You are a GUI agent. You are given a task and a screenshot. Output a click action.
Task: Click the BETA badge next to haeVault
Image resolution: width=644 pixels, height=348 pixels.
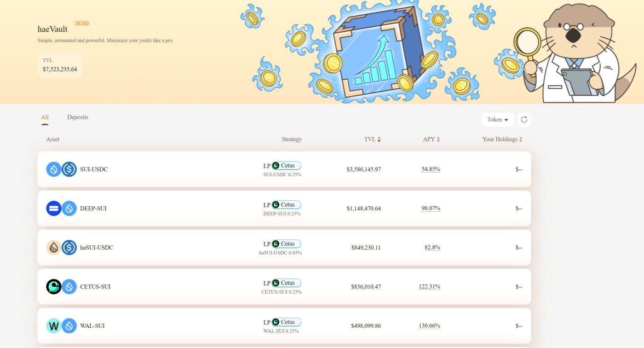pyautogui.click(x=81, y=23)
